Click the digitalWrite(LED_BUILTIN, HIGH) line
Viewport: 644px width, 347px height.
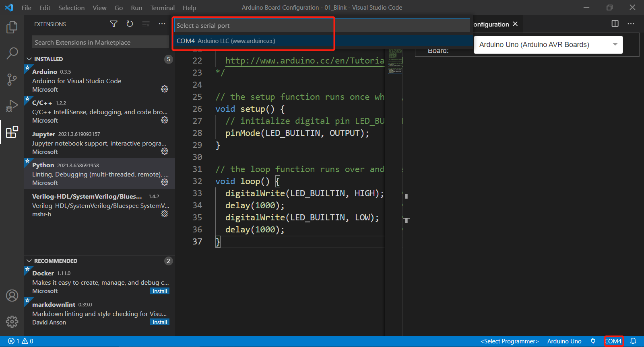pyautogui.click(x=305, y=193)
